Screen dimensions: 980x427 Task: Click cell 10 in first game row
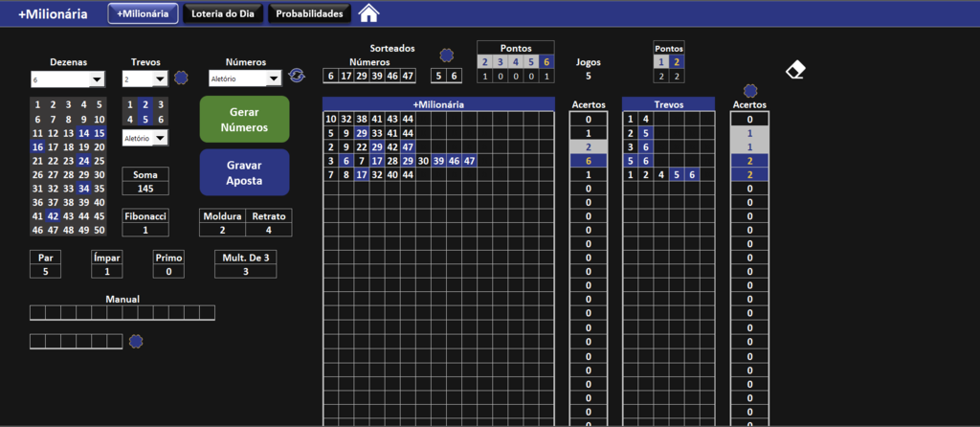(330, 119)
